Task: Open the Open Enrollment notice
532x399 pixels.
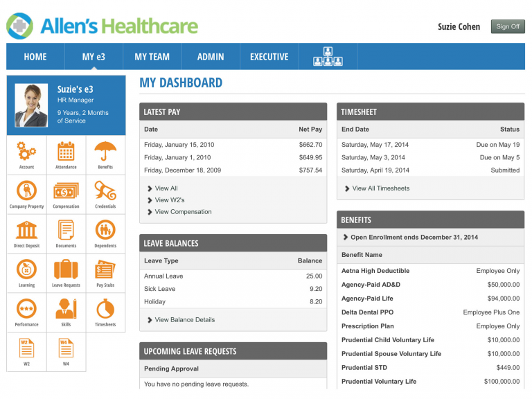Action: tap(414, 238)
